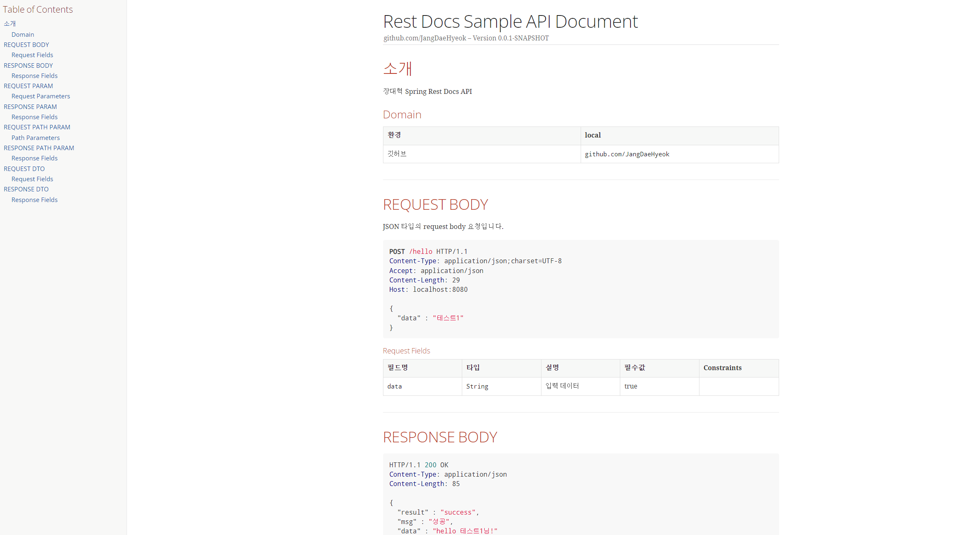Open RESPONSE DTO from Table of Contents
Image resolution: width=980 pixels, height=535 pixels.
coord(26,189)
